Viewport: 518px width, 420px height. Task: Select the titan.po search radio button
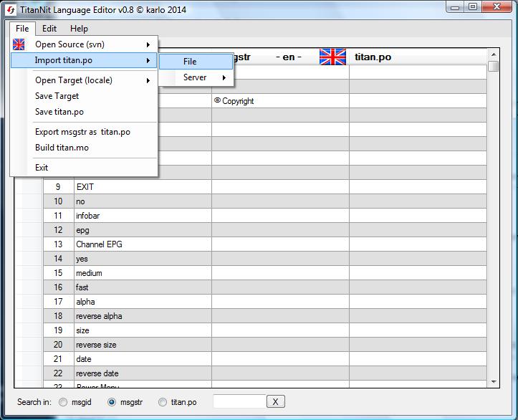pyautogui.click(x=163, y=402)
